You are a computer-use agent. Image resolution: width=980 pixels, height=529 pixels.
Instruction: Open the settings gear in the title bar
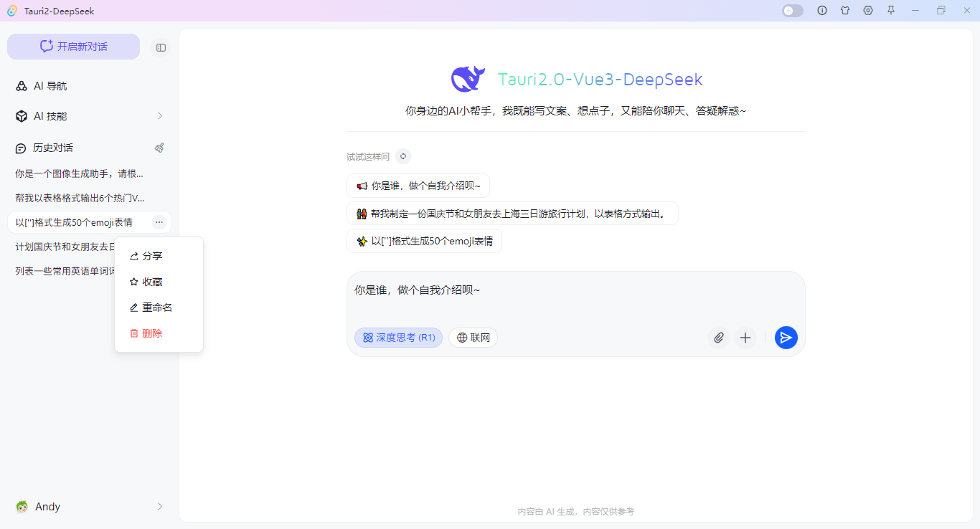(867, 11)
